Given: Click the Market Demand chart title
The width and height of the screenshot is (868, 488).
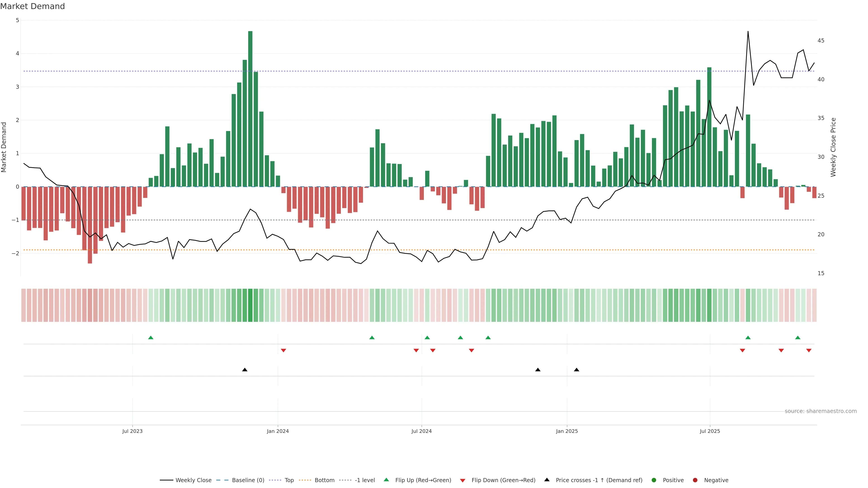Looking at the screenshot, I should tap(32, 6).
